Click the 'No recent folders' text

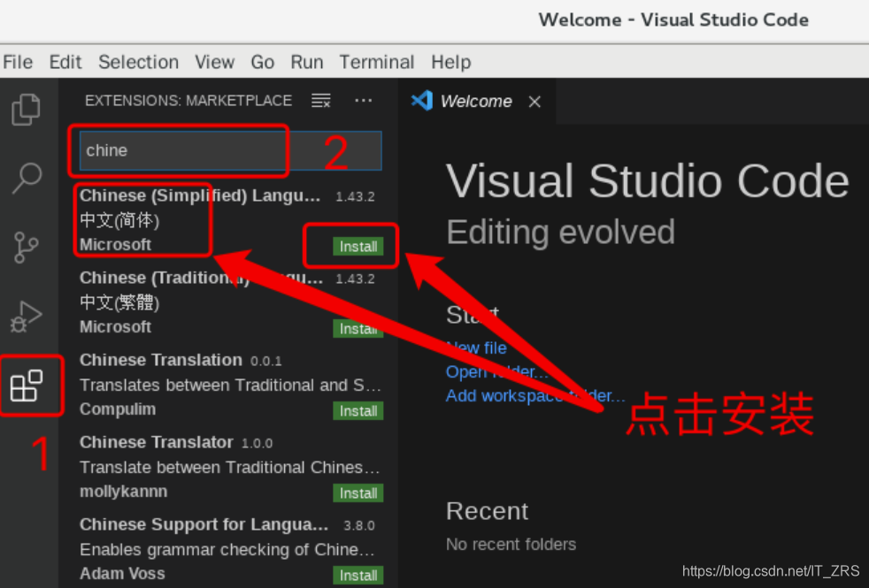click(x=511, y=545)
